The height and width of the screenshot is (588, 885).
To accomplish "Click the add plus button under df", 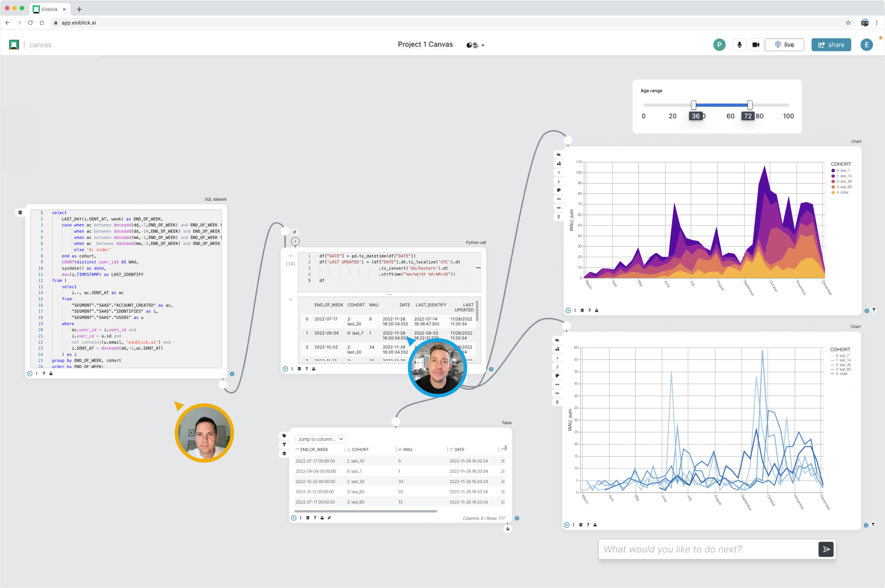I will tap(295, 242).
